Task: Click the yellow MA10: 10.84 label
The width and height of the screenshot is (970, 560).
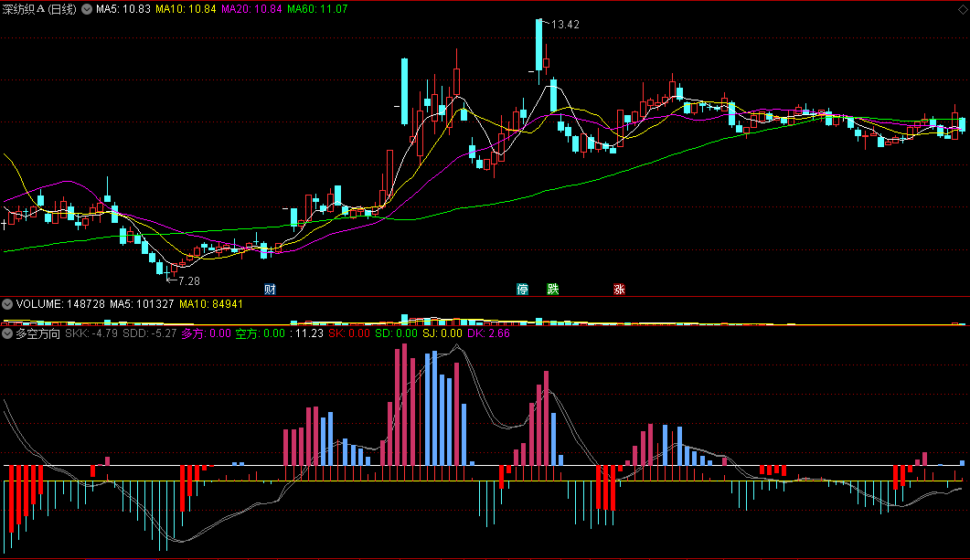Action: click(186, 9)
